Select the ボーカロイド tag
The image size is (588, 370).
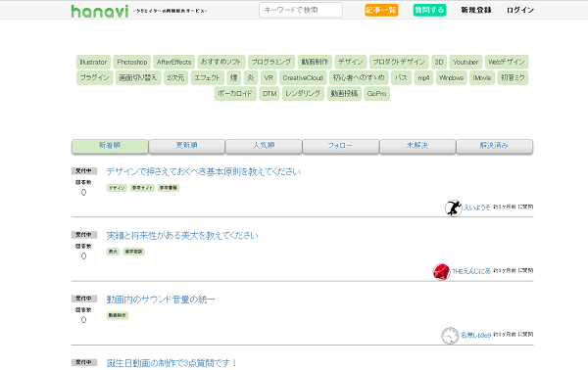[235, 93]
